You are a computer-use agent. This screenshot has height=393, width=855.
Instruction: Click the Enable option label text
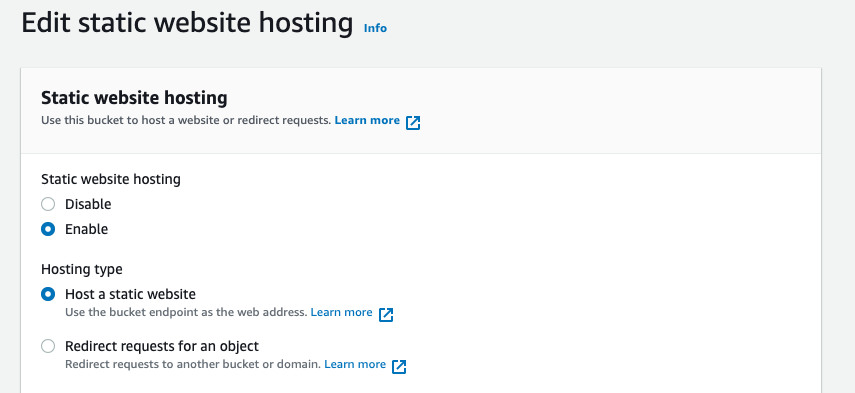[x=86, y=229]
